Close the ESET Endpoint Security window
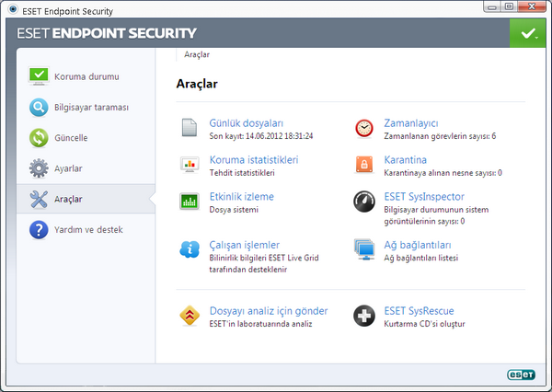The width and height of the screenshot is (552, 392). (x=532, y=6)
